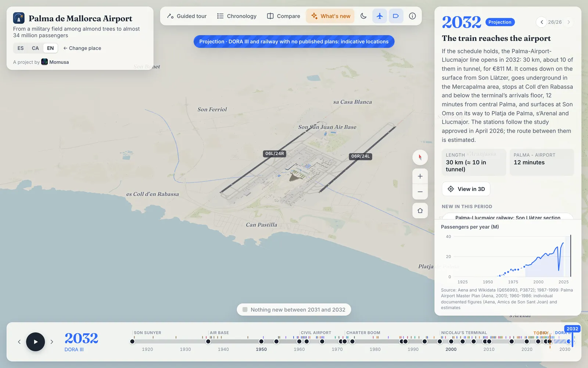This screenshot has width=588, height=368.
Task: Reset map north with the compass icon
Action: tap(420, 158)
